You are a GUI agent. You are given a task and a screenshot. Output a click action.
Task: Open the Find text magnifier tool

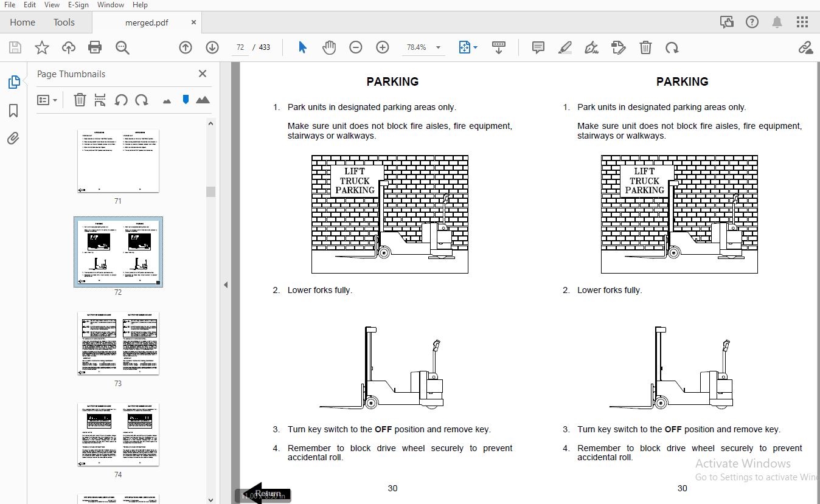pyautogui.click(x=122, y=47)
